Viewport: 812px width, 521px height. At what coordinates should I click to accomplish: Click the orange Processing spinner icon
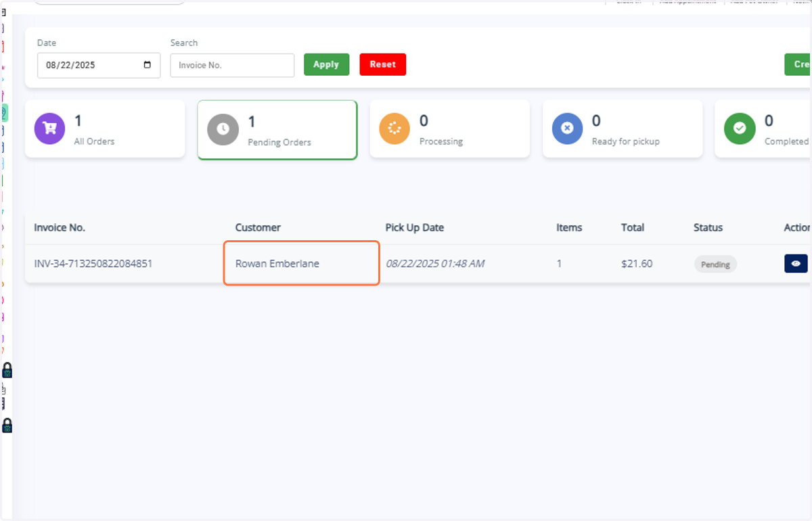tap(395, 129)
